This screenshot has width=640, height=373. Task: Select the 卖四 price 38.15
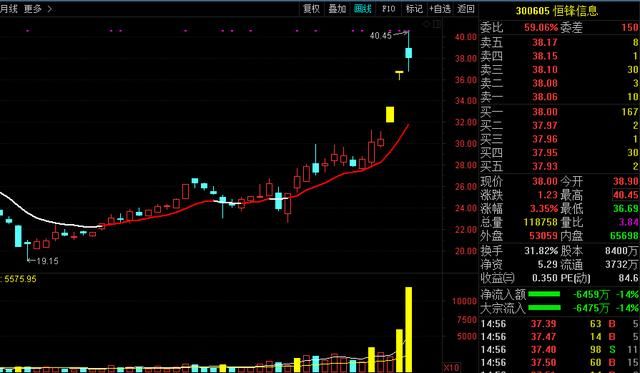[544, 56]
